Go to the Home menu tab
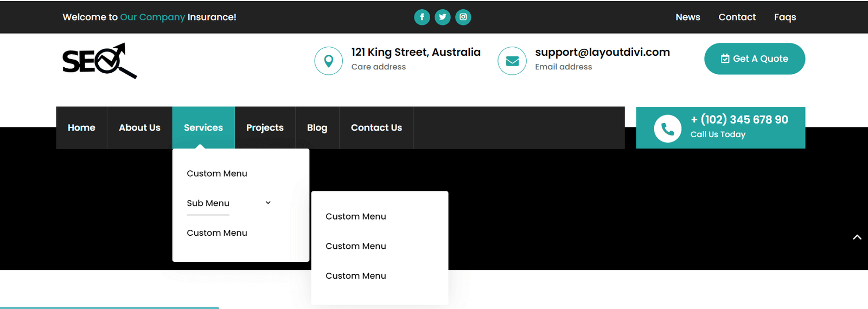 pyautogui.click(x=81, y=127)
